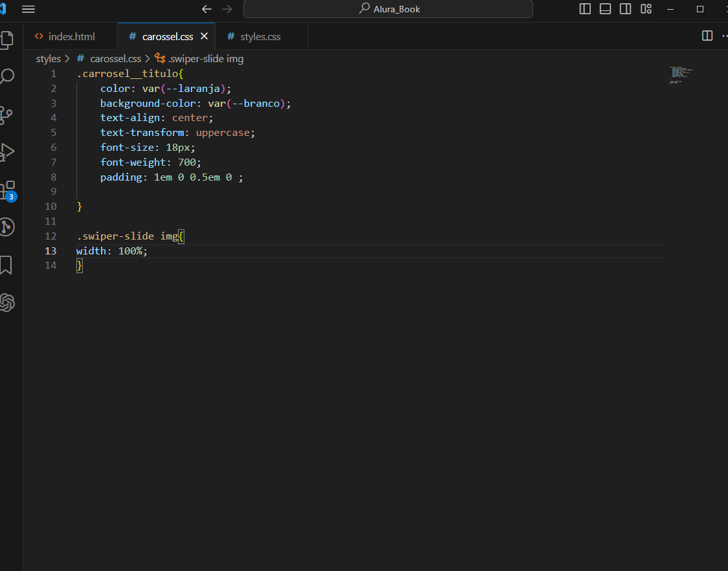This screenshot has height=571, width=728.
Task: Click the .swiper-slide img selector line
Action: (131, 236)
